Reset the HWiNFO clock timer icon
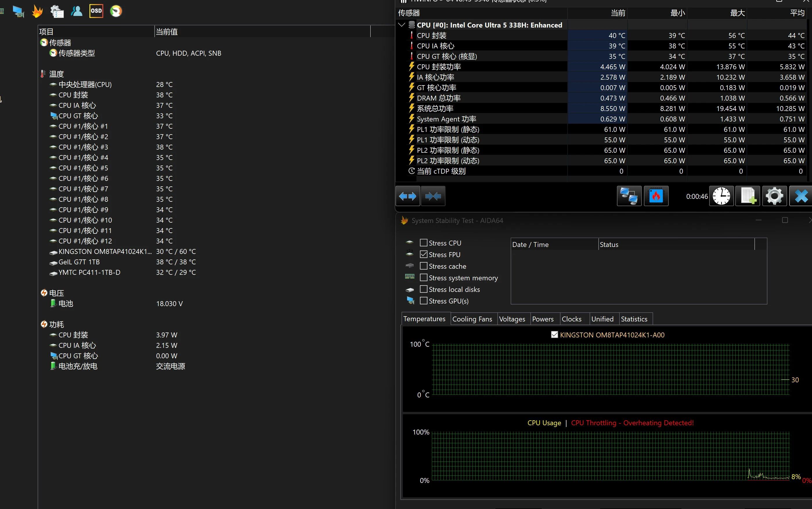The image size is (812, 509). pos(721,196)
